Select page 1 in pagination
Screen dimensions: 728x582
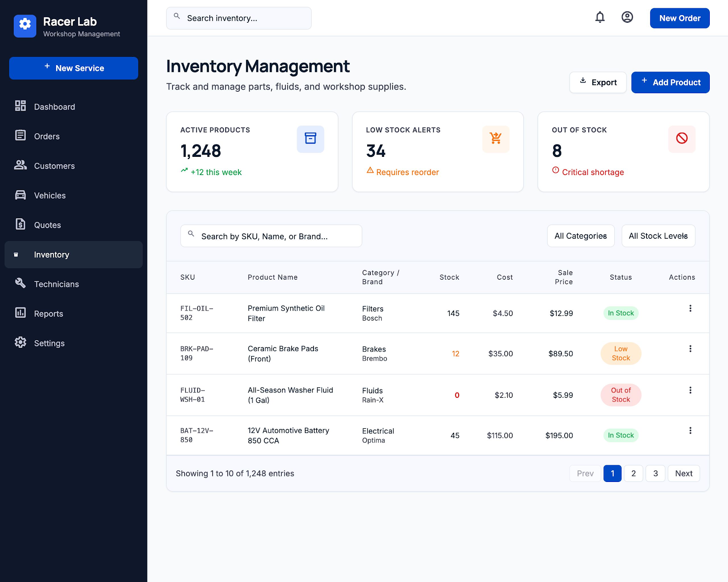[x=612, y=473]
